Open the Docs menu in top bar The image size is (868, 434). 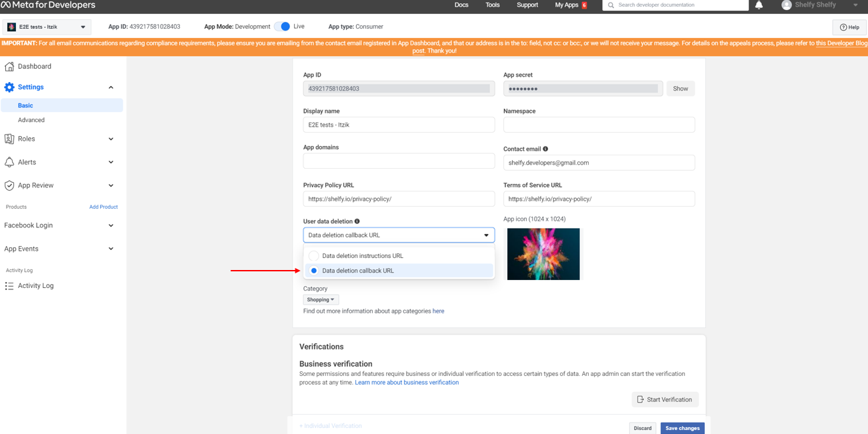(461, 5)
